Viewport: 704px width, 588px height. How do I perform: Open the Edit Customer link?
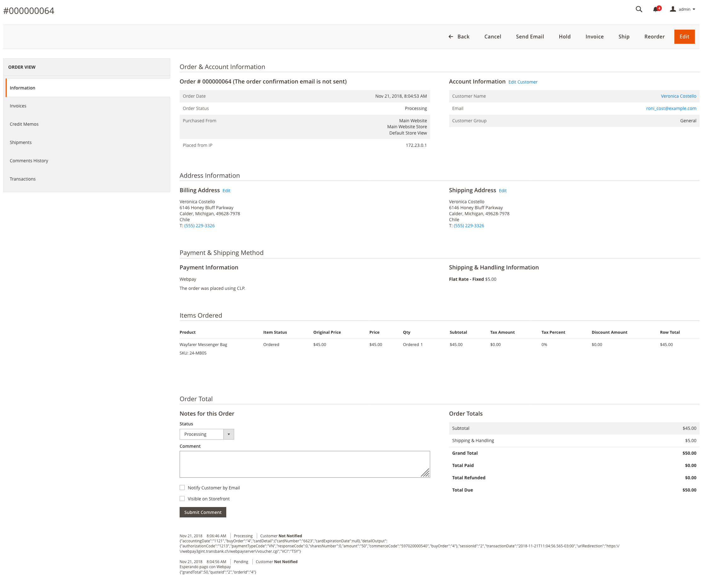[522, 82]
